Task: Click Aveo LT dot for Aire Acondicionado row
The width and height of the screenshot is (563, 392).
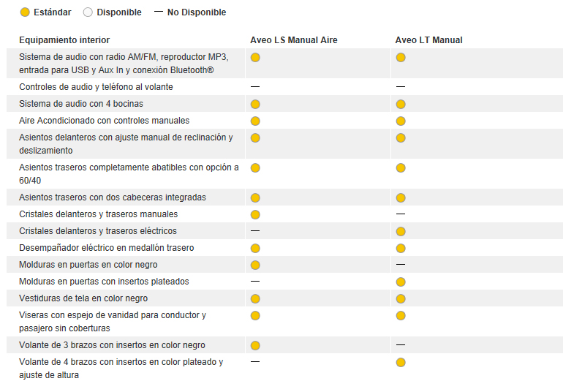Action: click(401, 121)
